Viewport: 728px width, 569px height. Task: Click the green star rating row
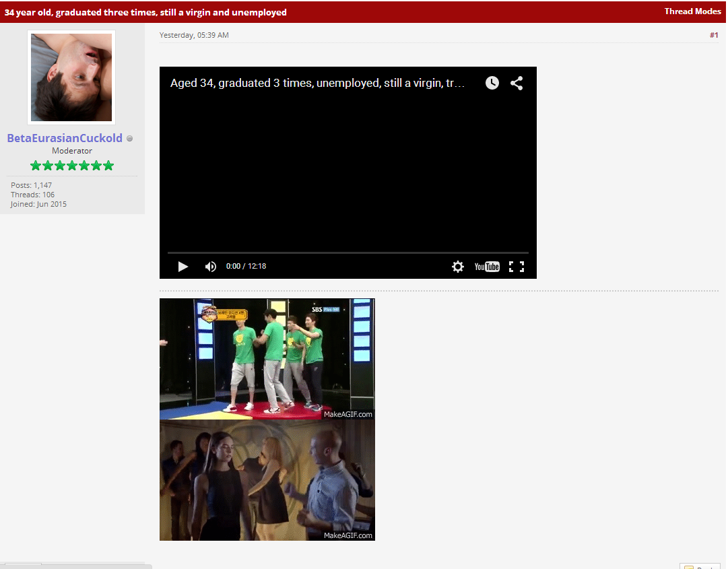[72, 166]
